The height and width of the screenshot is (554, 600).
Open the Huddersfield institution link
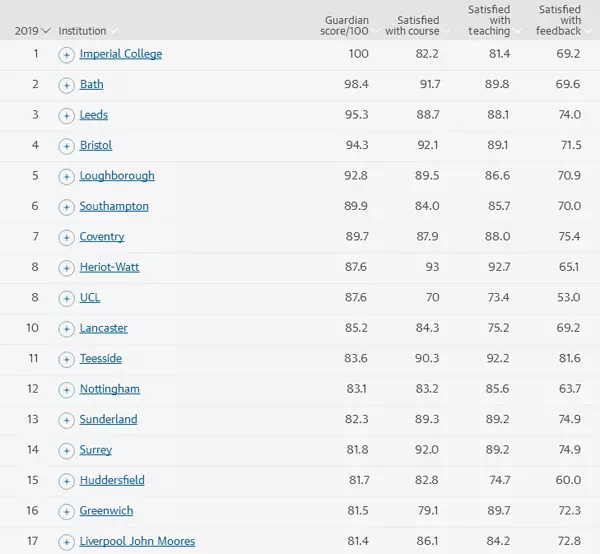[x=112, y=480]
